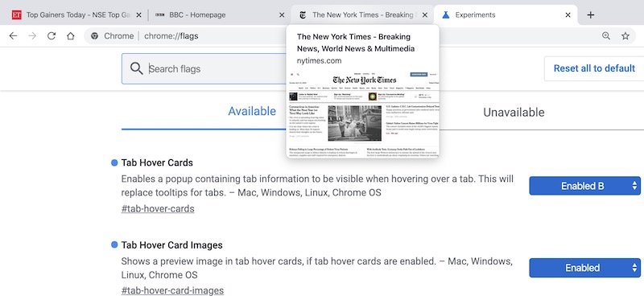Show the Unavailable flags tab
Viewport: 644px width, 304px height.
(x=514, y=113)
